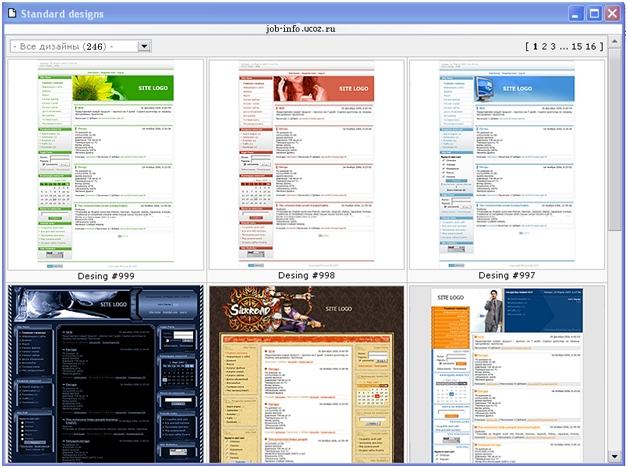
Task: Go to page 16 of designs
Action: tap(591, 46)
